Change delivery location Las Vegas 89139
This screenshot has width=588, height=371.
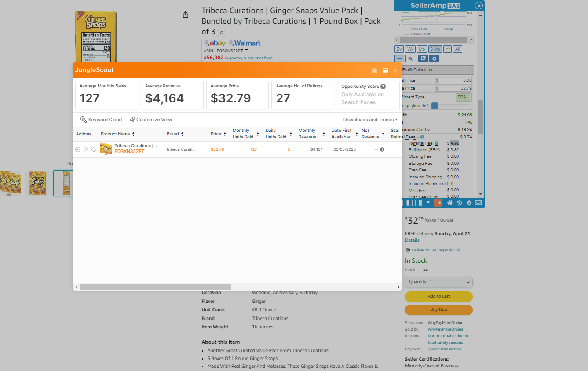(436, 250)
